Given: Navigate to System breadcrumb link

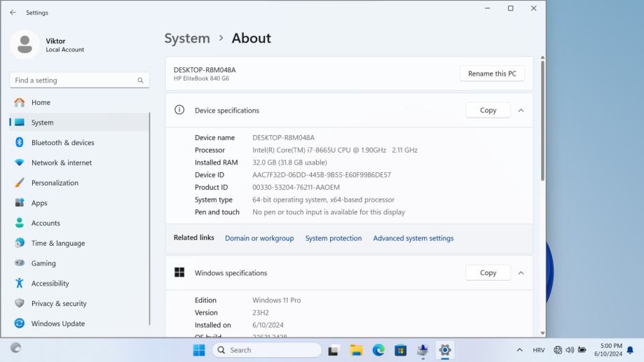Looking at the screenshot, I should [x=187, y=39].
